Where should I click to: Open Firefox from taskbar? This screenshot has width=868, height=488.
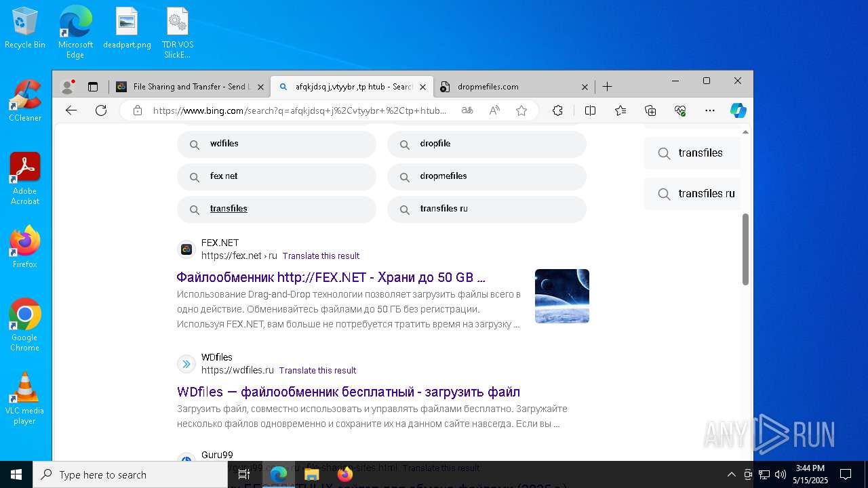[x=345, y=474]
